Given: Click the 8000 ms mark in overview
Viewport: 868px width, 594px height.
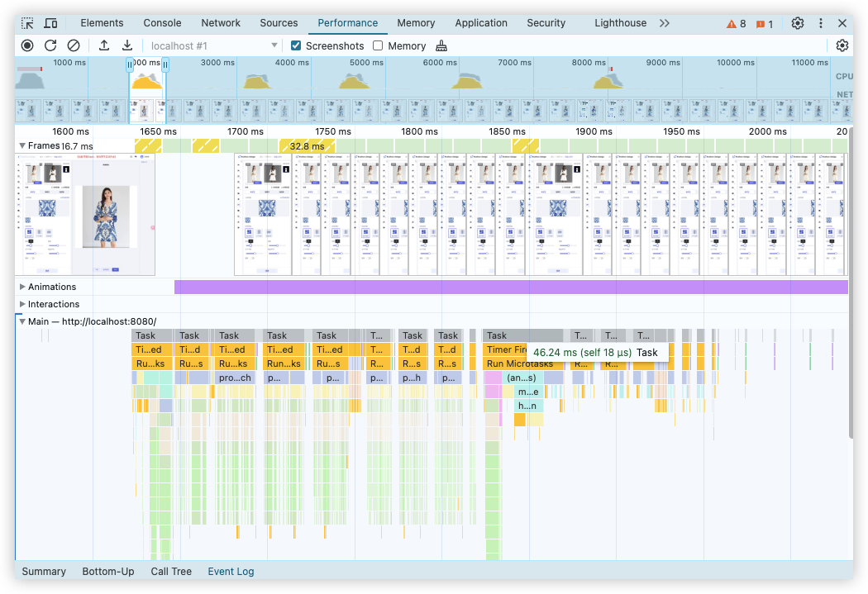Looking at the screenshot, I should coord(589,63).
